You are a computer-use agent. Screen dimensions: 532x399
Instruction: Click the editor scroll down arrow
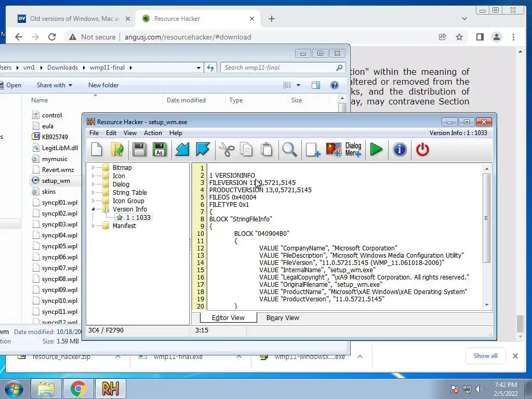[x=486, y=305]
